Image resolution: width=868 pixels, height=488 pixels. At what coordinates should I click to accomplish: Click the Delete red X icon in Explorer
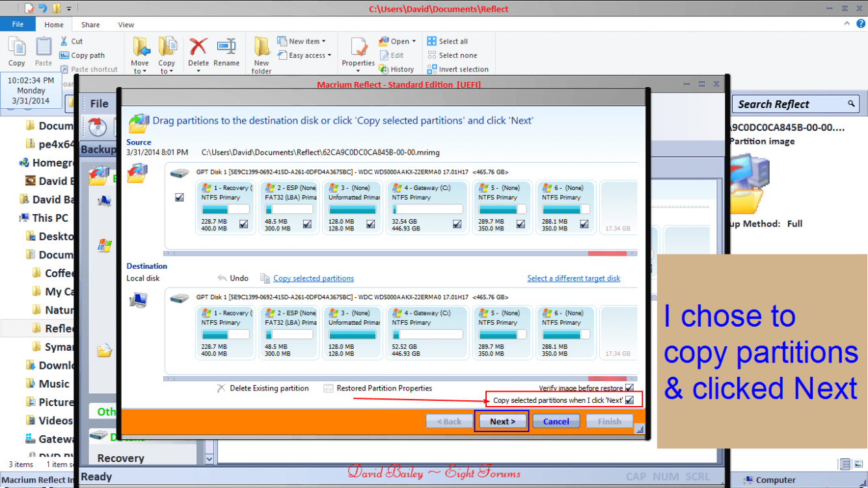[198, 47]
